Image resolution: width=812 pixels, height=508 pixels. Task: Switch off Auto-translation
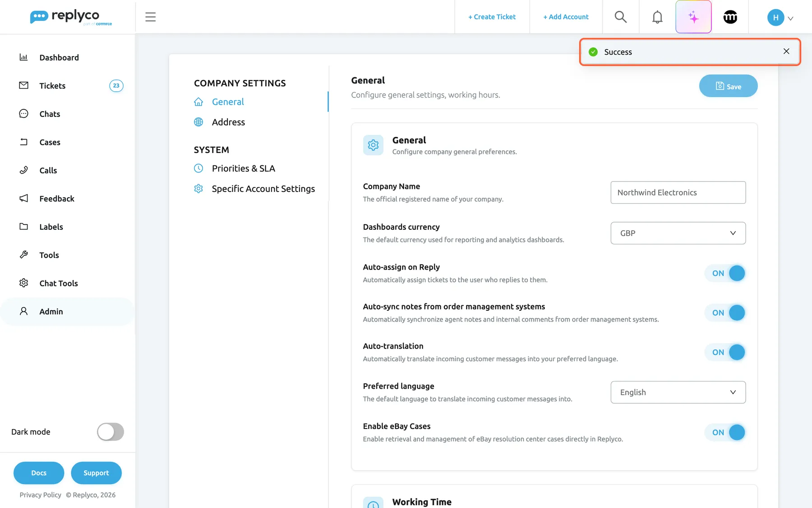click(725, 352)
